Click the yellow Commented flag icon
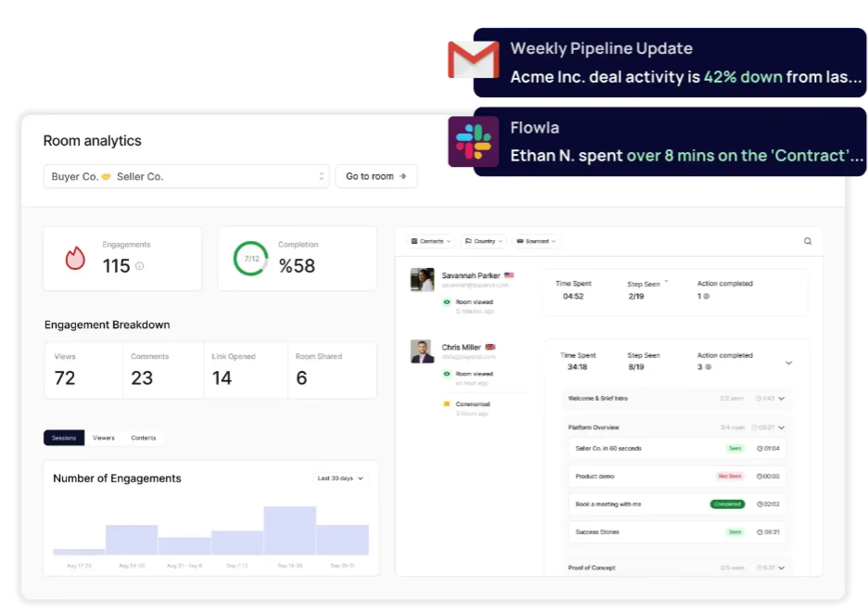This screenshot has height=613, width=868. point(447,403)
